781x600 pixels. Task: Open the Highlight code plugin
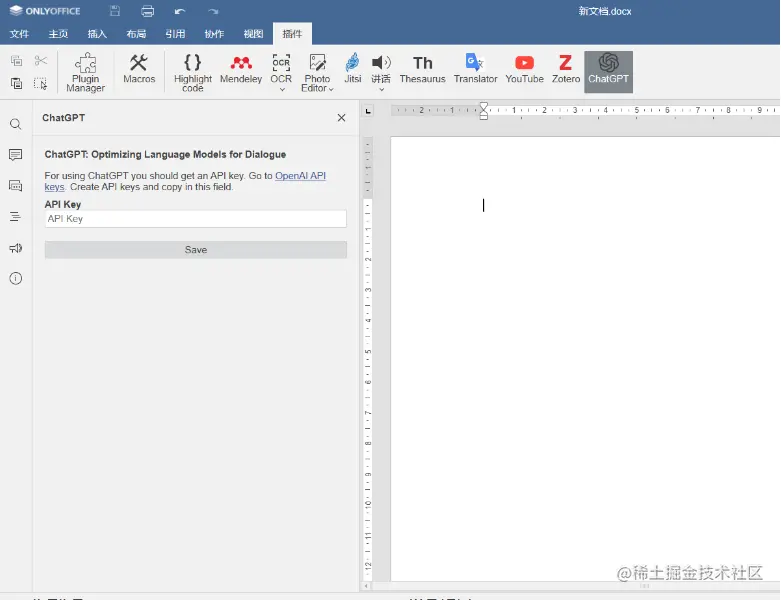click(193, 73)
